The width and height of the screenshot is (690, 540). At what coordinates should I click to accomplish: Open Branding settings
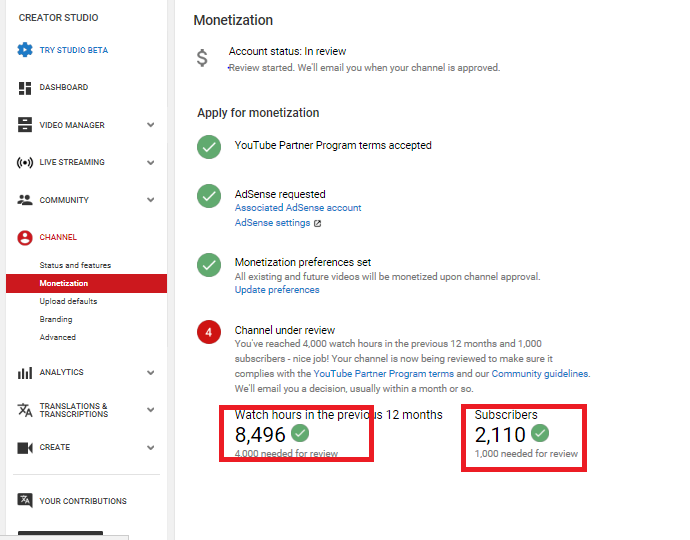[56, 319]
